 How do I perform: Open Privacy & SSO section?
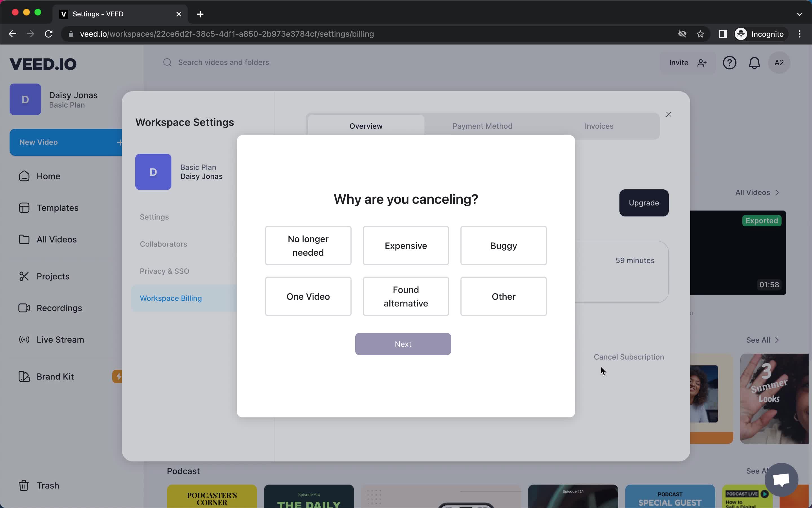pyautogui.click(x=164, y=271)
